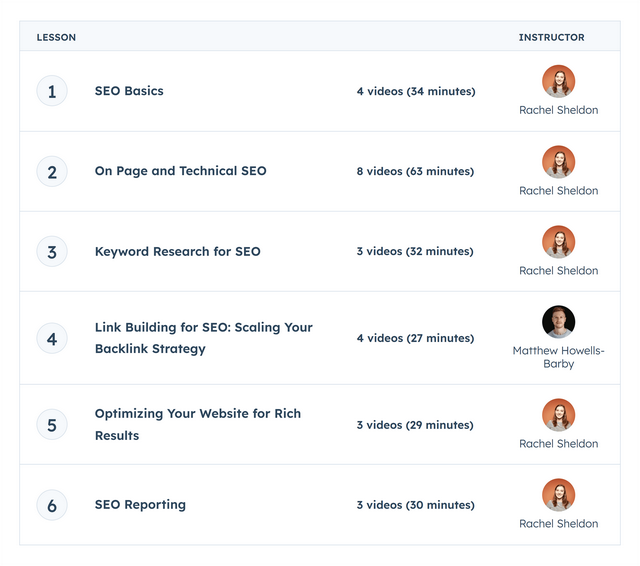Click Rachel Sheldon's avatar for SEO Reporting
The height and width of the screenshot is (566, 640).
pos(558,495)
